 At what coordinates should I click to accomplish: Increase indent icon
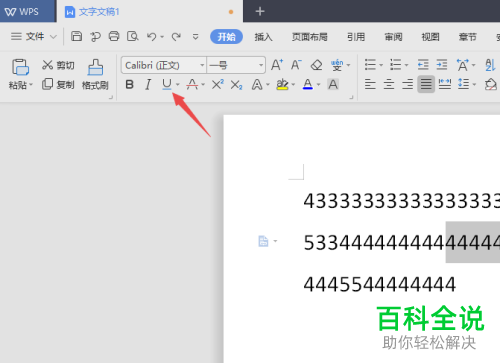coord(442,65)
